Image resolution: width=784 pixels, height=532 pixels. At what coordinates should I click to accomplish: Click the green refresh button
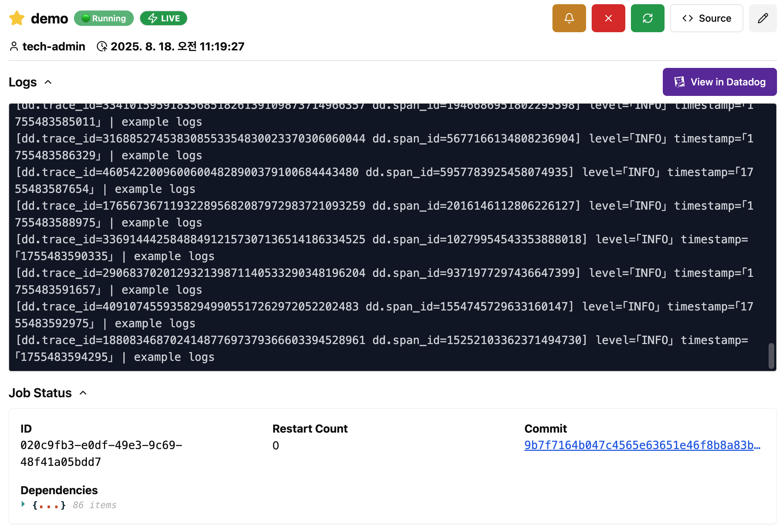tap(647, 18)
